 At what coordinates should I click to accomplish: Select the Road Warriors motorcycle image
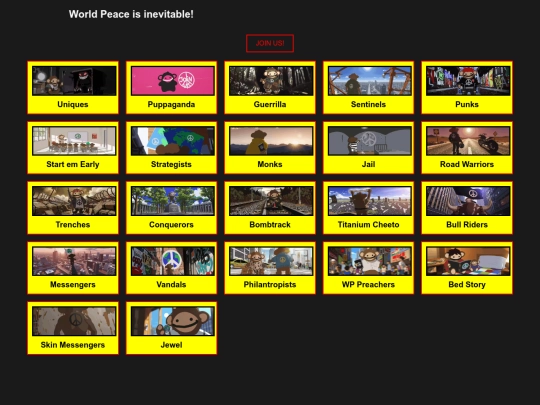[468, 141]
